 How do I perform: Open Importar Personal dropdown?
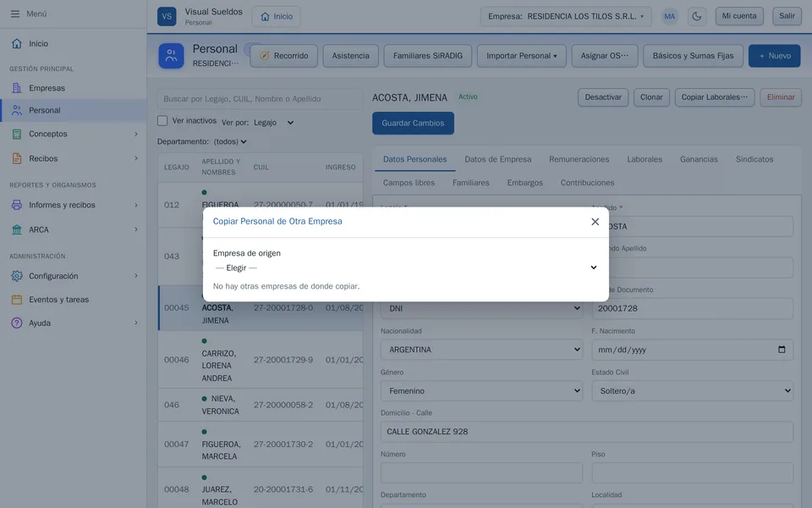tap(522, 56)
